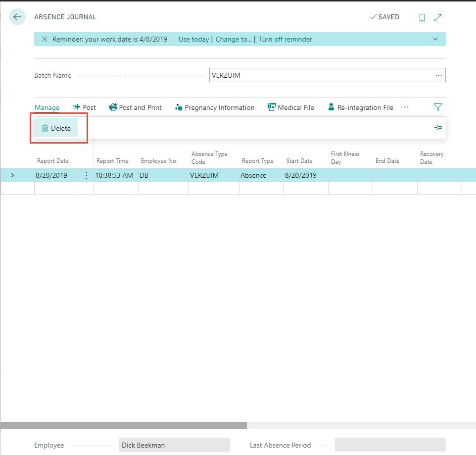The width and height of the screenshot is (476, 455).
Task: Open the Medical File
Action: (x=291, y=107)
